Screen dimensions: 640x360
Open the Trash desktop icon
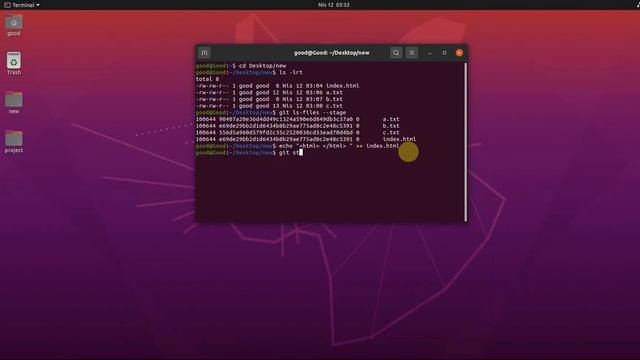tap(13, 63)
